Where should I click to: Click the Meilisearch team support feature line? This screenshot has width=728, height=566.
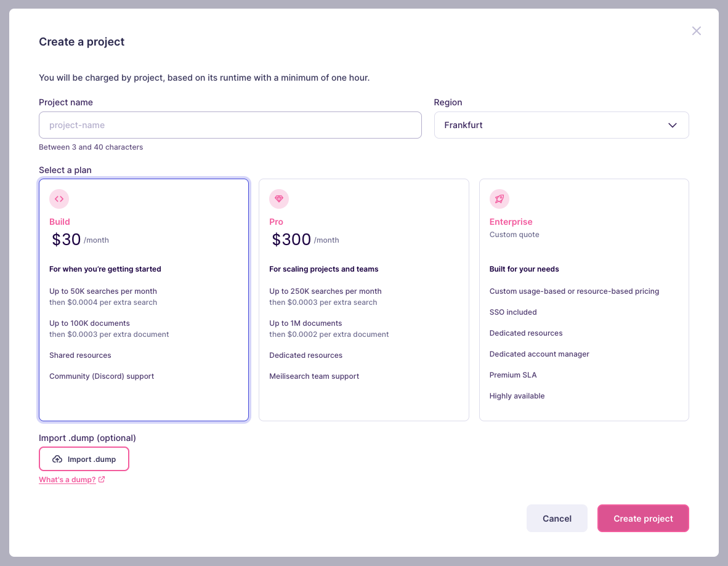tap(314, 376)
